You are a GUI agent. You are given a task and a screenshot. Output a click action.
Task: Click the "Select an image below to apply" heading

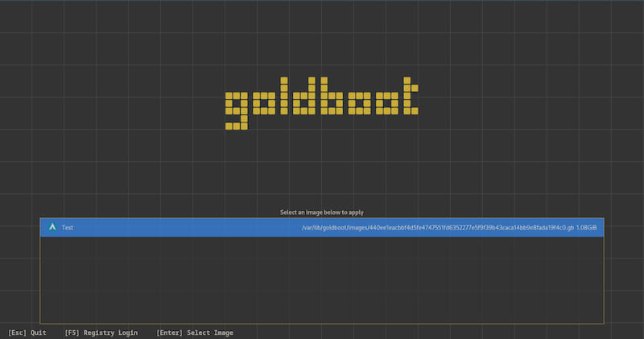322,213
